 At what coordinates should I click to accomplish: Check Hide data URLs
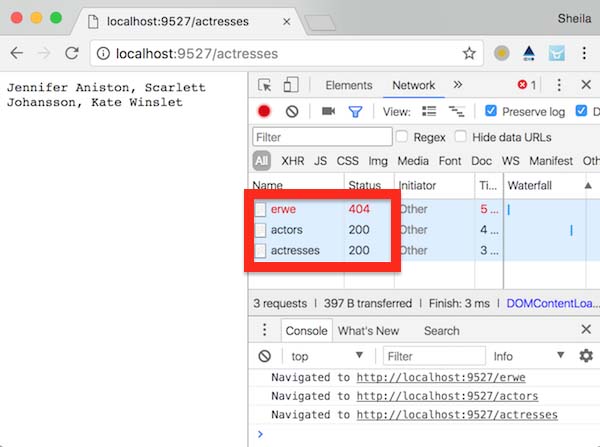coord(460,137)
